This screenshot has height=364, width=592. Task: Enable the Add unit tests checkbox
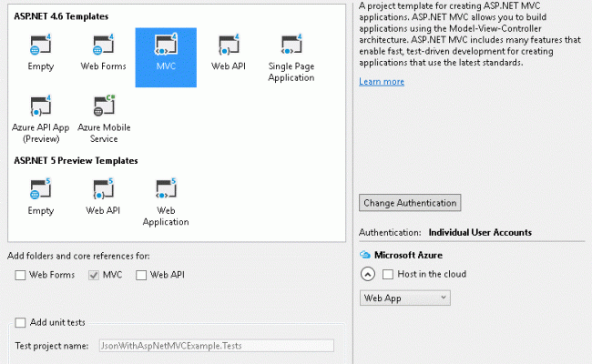(x=20, y=322)
